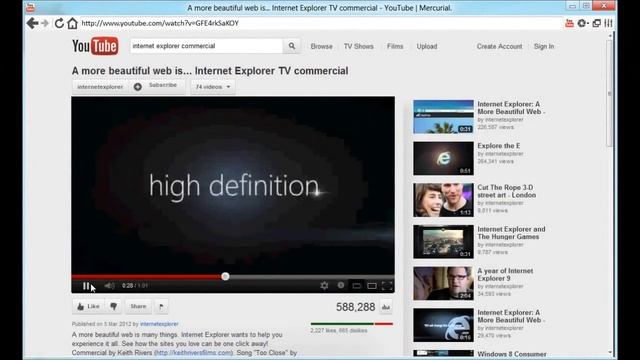Viewport: 640px width, 360px height.
Task: Open A year of Internet Explorer 9 title
Action: coord(505,275)
